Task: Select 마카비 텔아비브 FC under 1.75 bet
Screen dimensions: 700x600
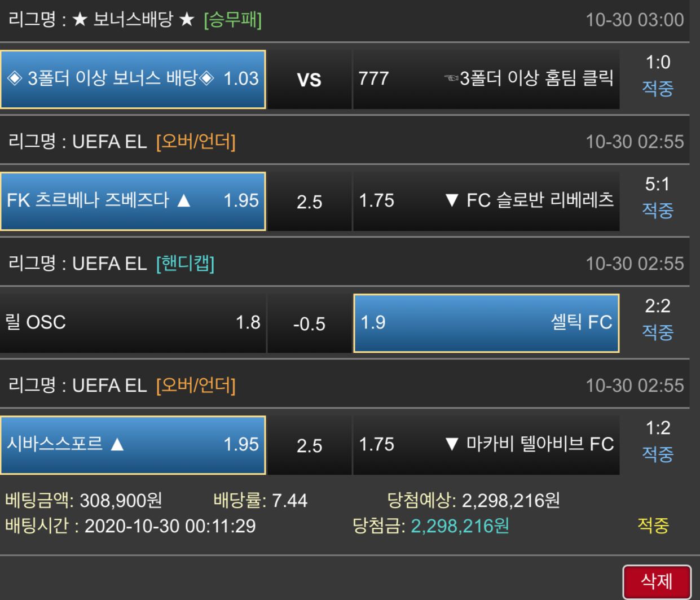Action: pos(486,445)
